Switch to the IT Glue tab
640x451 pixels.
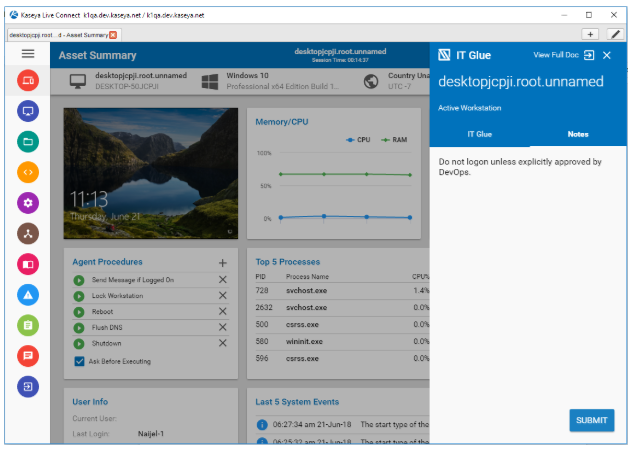click(479, 133)
